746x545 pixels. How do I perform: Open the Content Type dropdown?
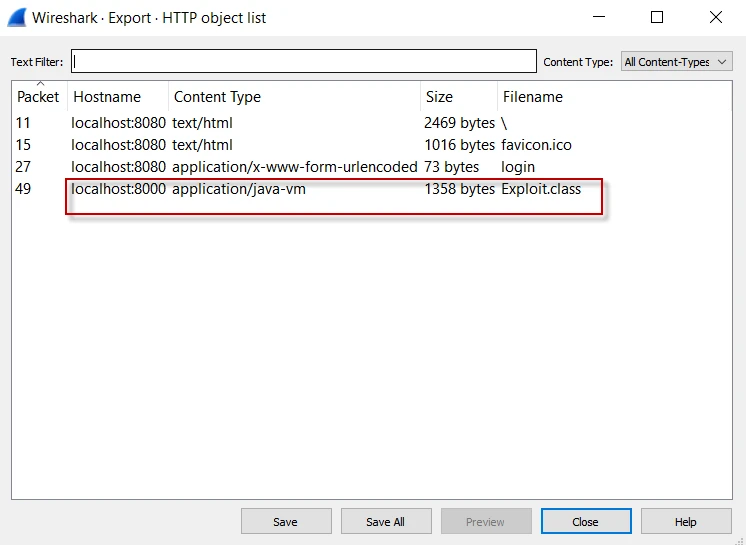coord(676,62)
